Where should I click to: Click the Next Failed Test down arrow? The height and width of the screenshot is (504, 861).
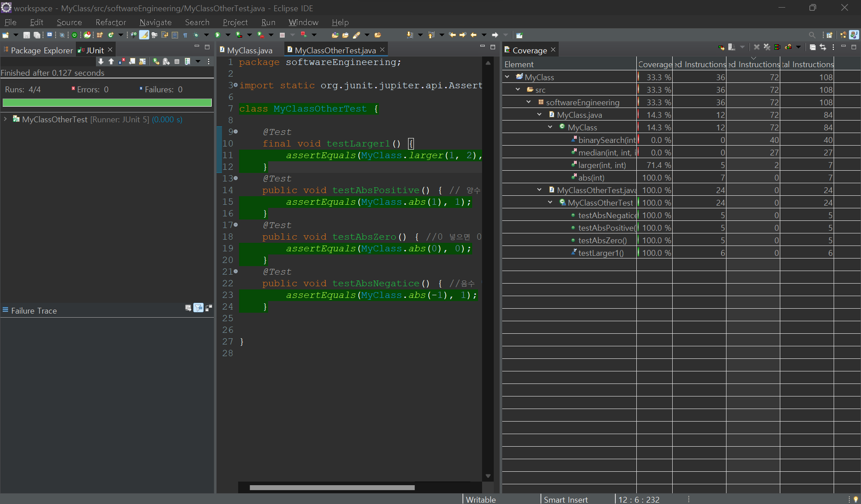(x=101, y=61)
